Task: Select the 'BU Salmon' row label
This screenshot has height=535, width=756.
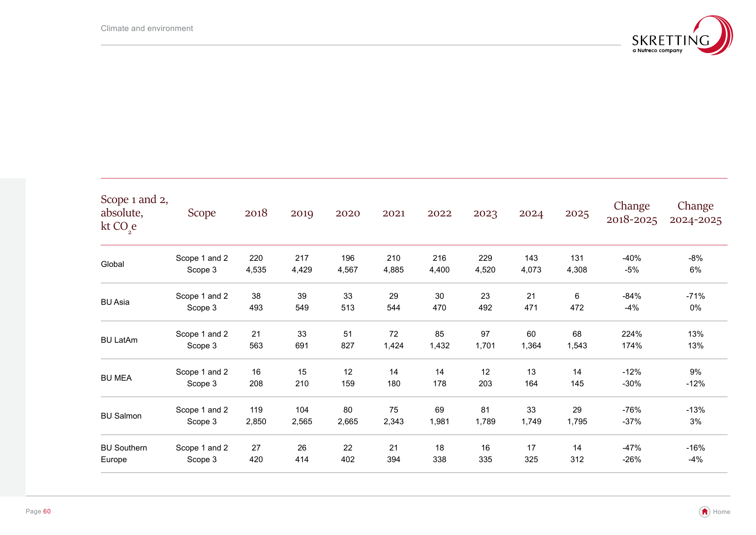Action: [x=121, y=416]
